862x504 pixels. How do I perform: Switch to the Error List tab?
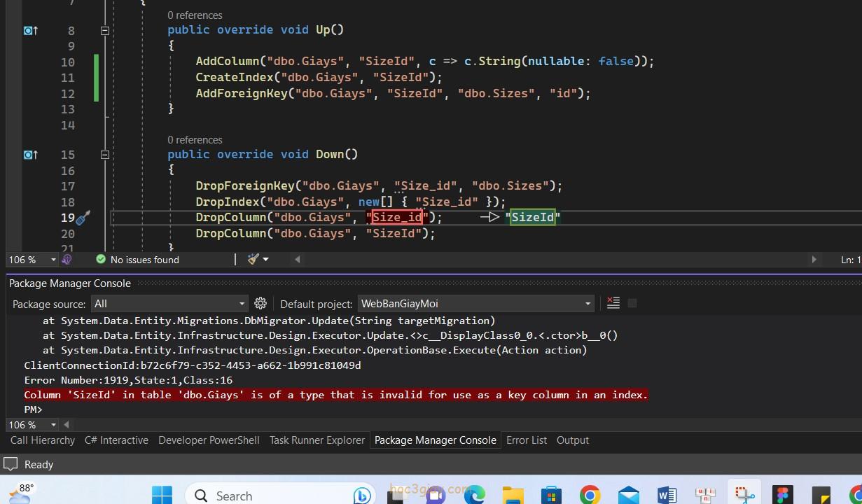[526, 440]
